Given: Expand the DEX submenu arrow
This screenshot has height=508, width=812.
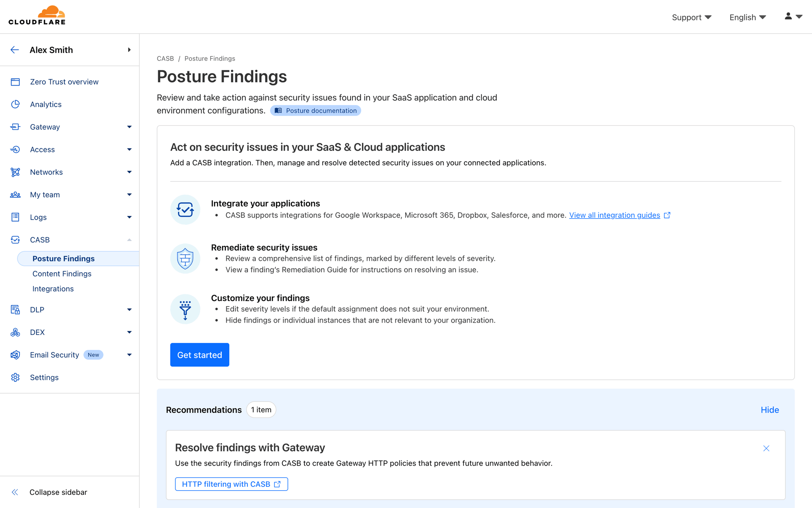Looking at the screenshot, I should click(129, 332).
